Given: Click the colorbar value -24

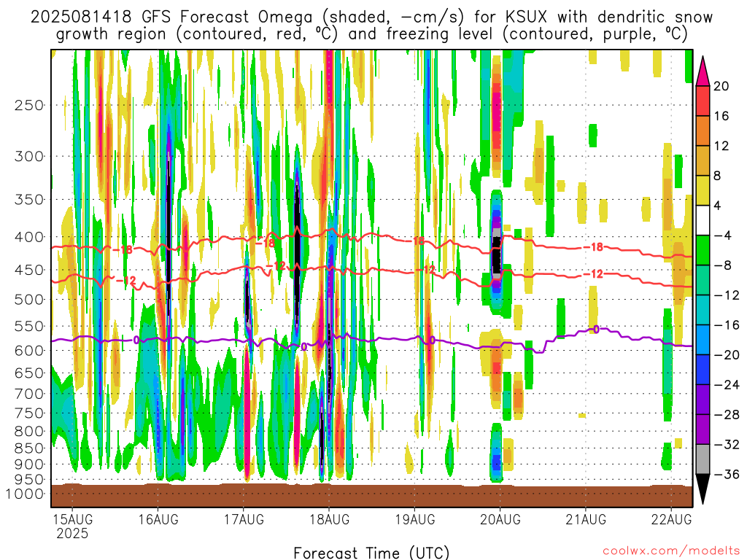Looking at the screenshot, I should coord(727,385).
